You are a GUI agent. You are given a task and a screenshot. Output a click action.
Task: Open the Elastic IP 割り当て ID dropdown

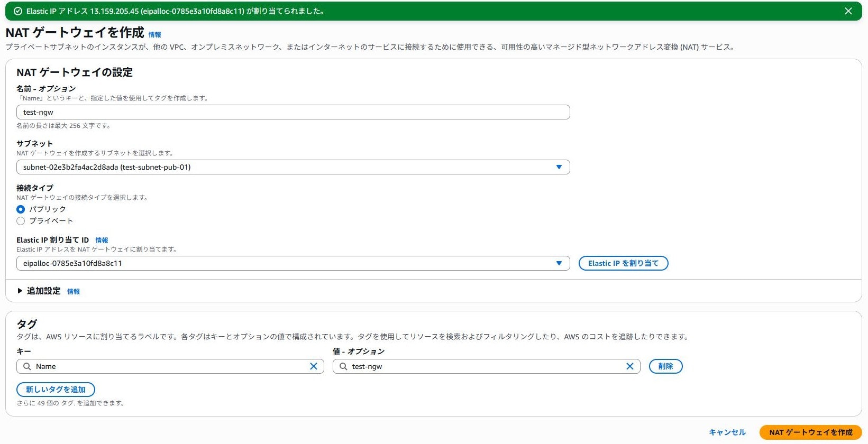293,263
